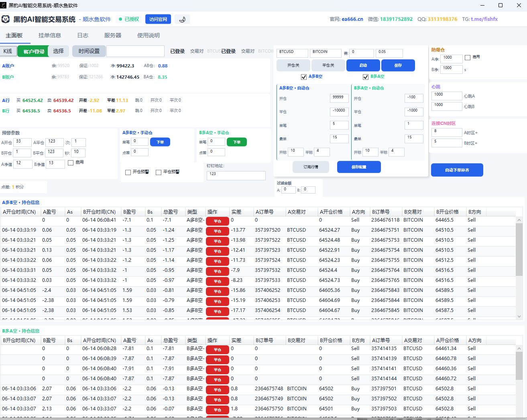Enable the 启用 checkbox in 预警参数
This screenshot has width=527, height=420.
pos(71,163)
